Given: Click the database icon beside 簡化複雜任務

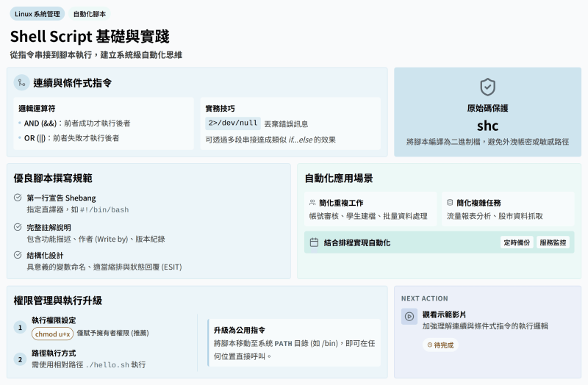Looking at the screenshot, I should pos(450,203).
